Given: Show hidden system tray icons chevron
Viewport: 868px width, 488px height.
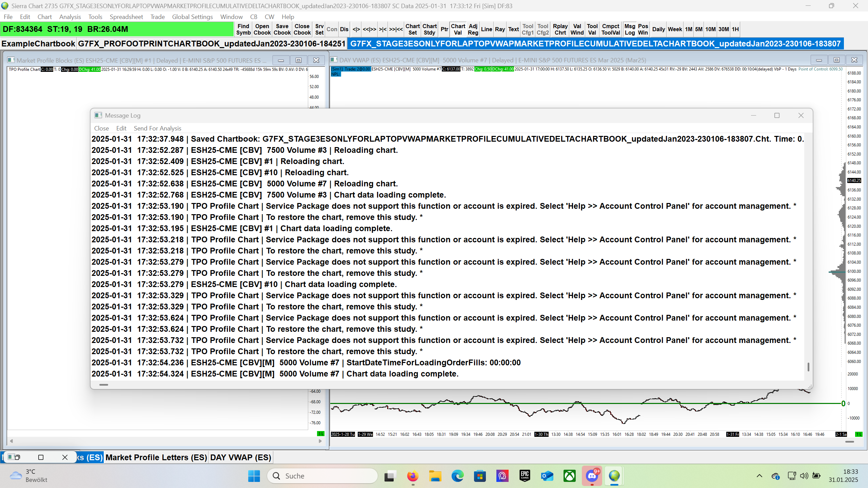Looking at the screenshot, I should click(759, 476).
